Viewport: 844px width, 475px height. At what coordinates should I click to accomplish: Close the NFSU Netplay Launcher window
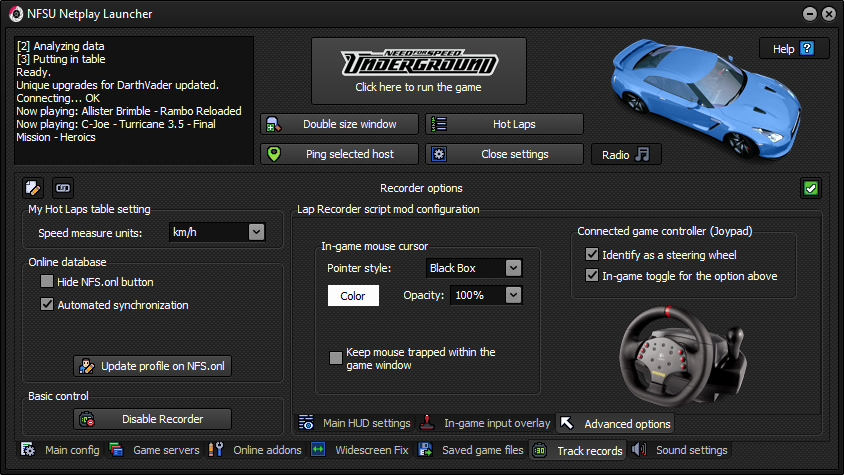(x=829, y=14)
